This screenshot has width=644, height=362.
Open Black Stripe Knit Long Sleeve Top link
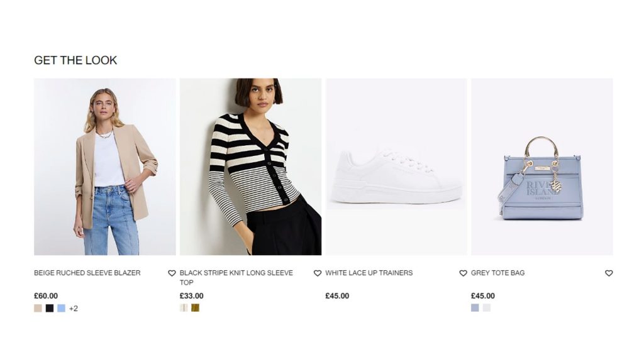pos(236,278)
